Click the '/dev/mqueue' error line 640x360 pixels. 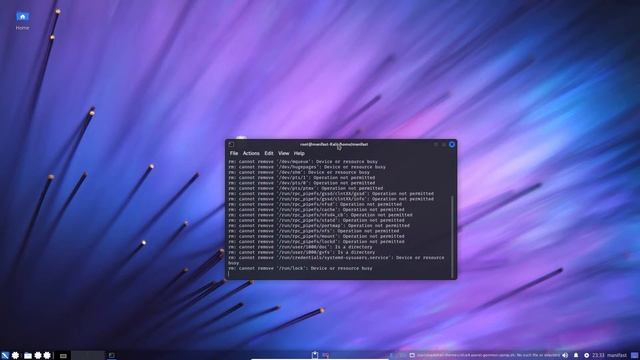pyautogui.click(x=303, y=162)
